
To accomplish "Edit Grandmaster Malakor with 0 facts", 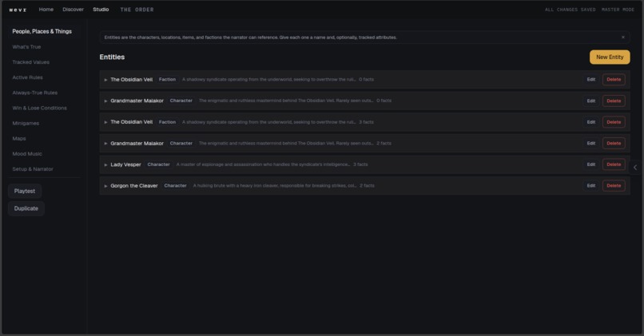I will point(590,101).
